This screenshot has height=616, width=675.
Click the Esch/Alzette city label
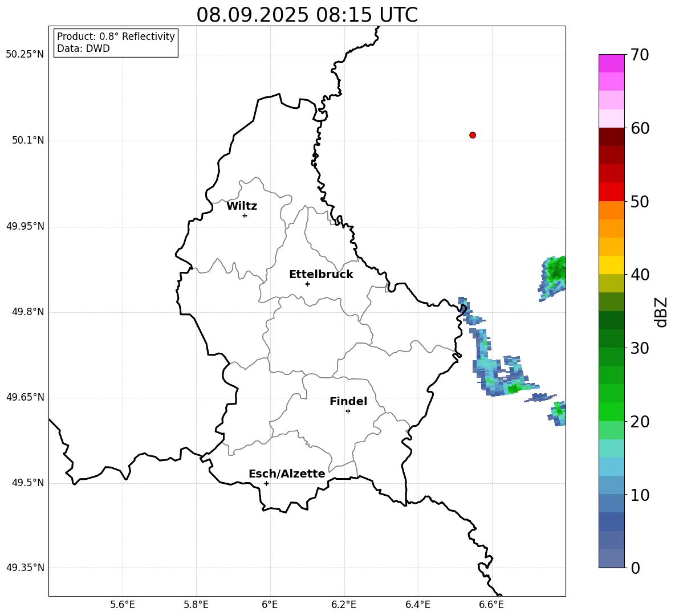(x=287, y=474)
